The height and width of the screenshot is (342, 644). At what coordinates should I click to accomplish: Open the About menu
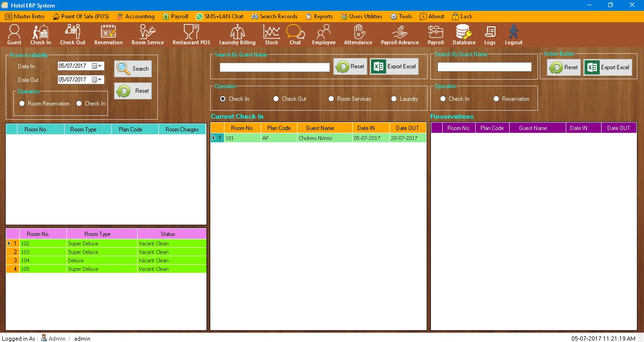pos(432,16)
